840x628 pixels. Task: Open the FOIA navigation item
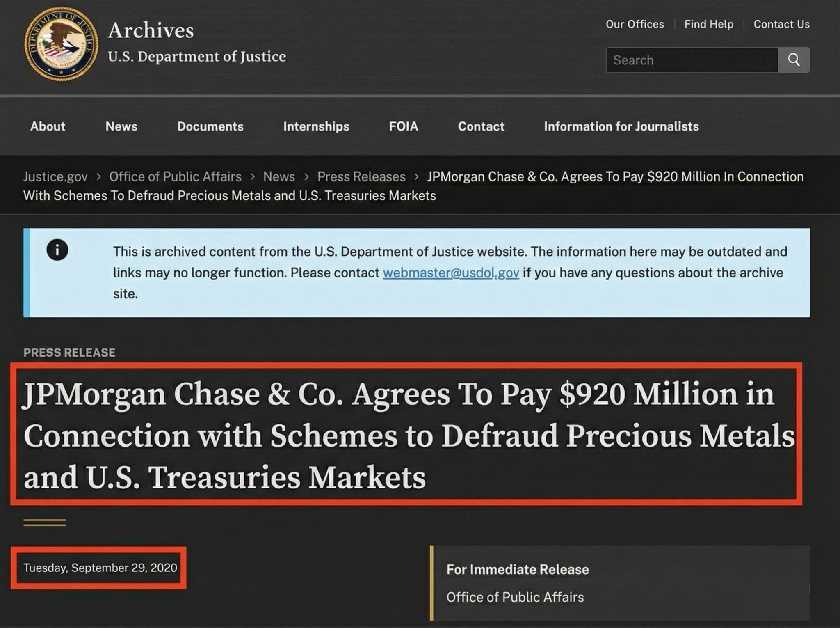(x=403, y=126)
